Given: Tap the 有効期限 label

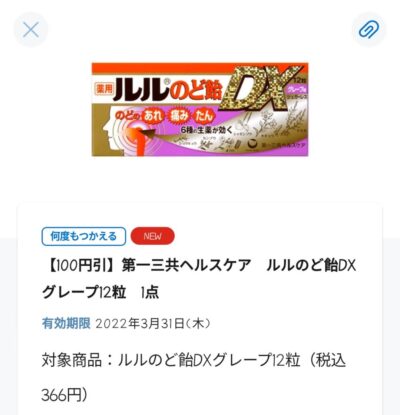Looking at the screenshot, I should (x=66, y=323).
